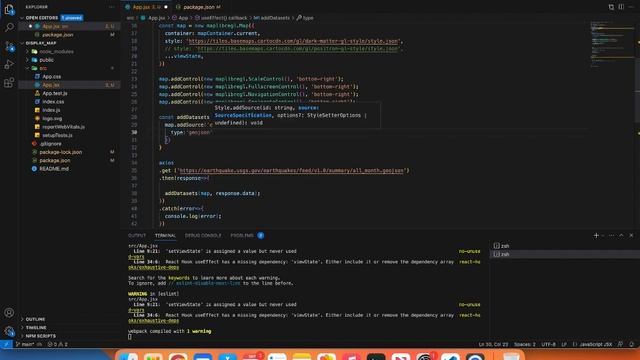
Task: Open the Run and Debug view
Action: (9, 64)
